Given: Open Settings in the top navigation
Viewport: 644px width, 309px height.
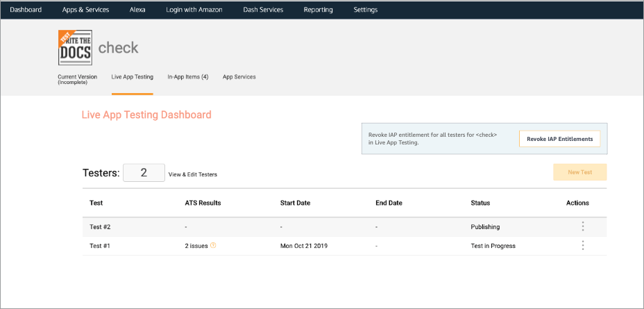Looking at the screenshot, I should pos(365,10).
